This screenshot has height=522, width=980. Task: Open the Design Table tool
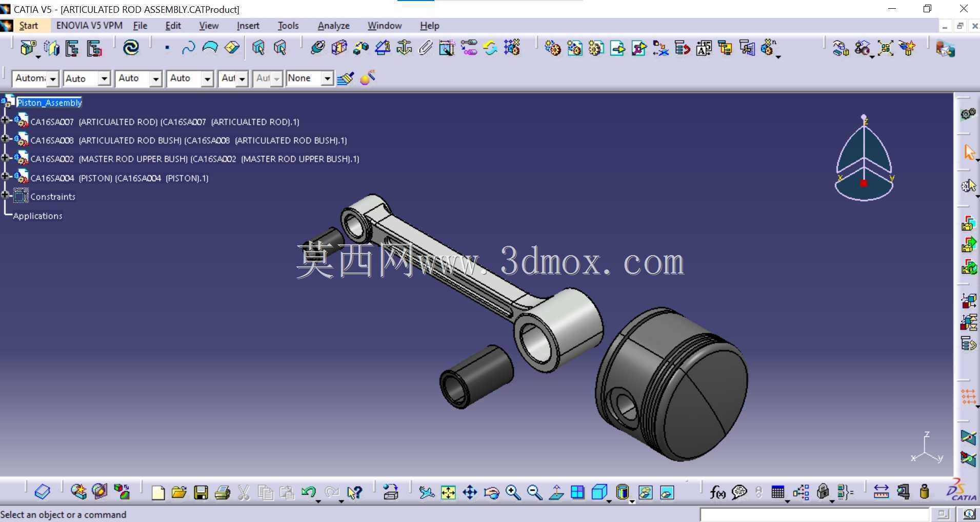[778, 493]
